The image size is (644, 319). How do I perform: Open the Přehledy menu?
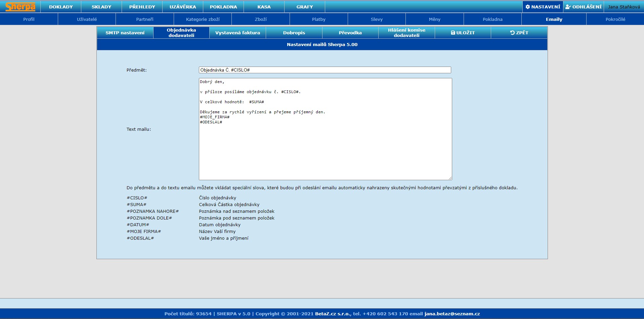click(x=142, y=7)
